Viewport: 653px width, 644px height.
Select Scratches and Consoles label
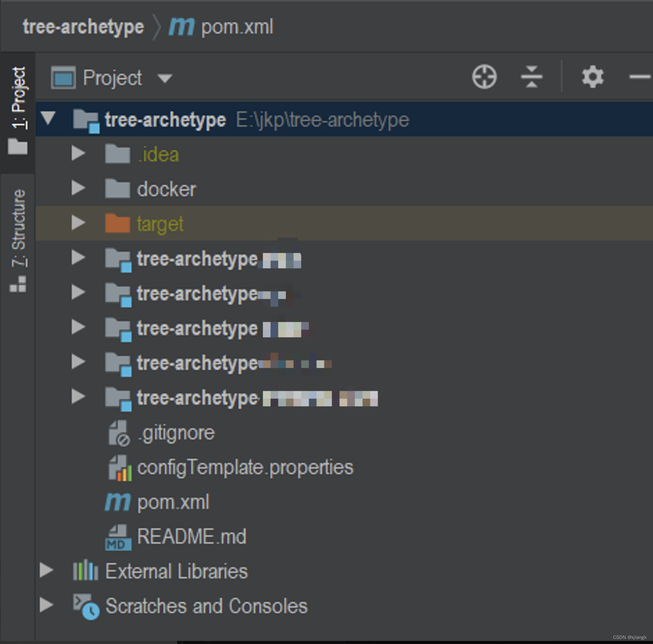click(x=206, y=606)
